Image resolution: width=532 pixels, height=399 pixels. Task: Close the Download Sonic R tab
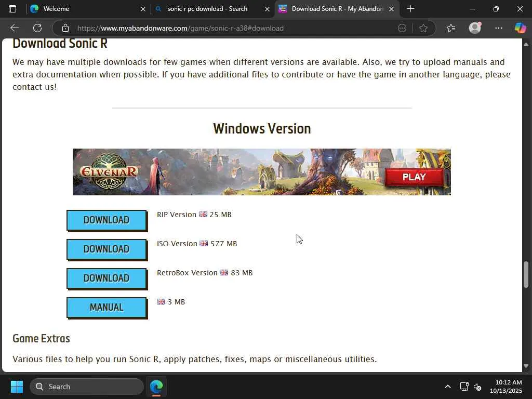pos(391,9)
